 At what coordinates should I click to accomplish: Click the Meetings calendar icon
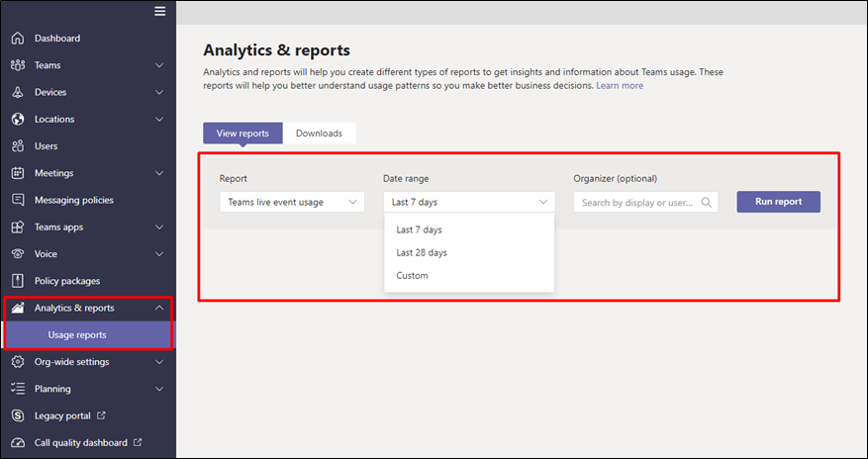click(18, 173)
